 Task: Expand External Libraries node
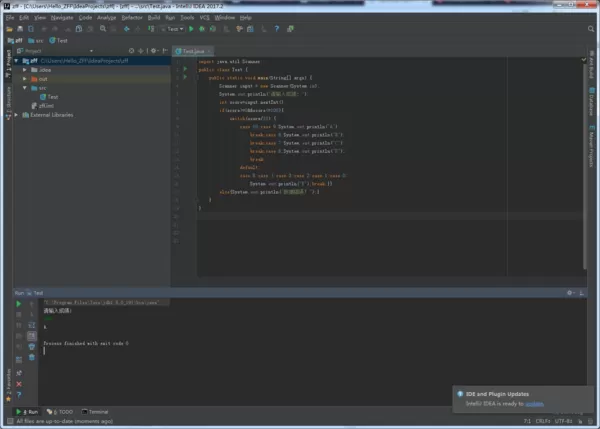[16, 115]
